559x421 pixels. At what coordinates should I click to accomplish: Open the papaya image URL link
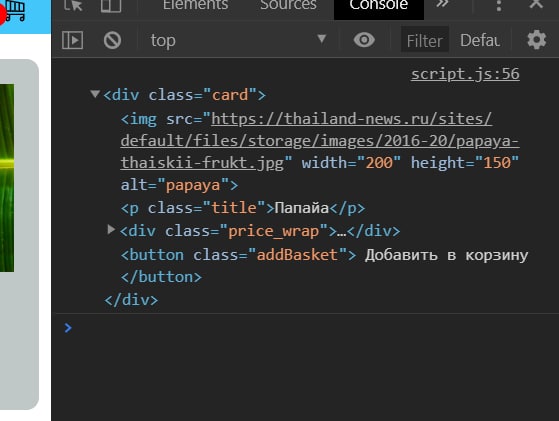(320, 141)
